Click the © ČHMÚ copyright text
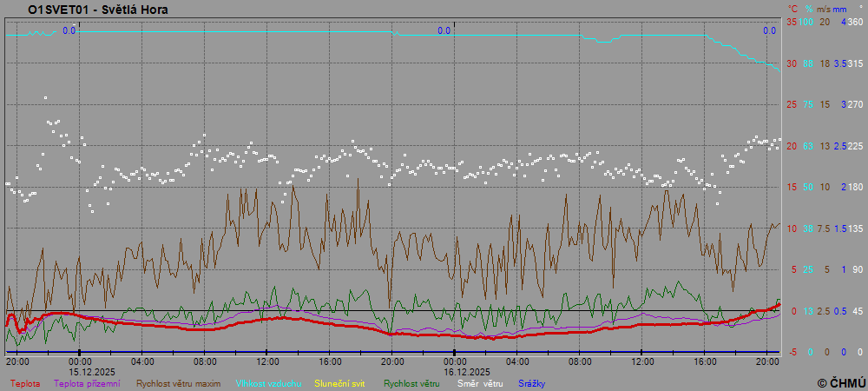868x391 pixels. 841,382
